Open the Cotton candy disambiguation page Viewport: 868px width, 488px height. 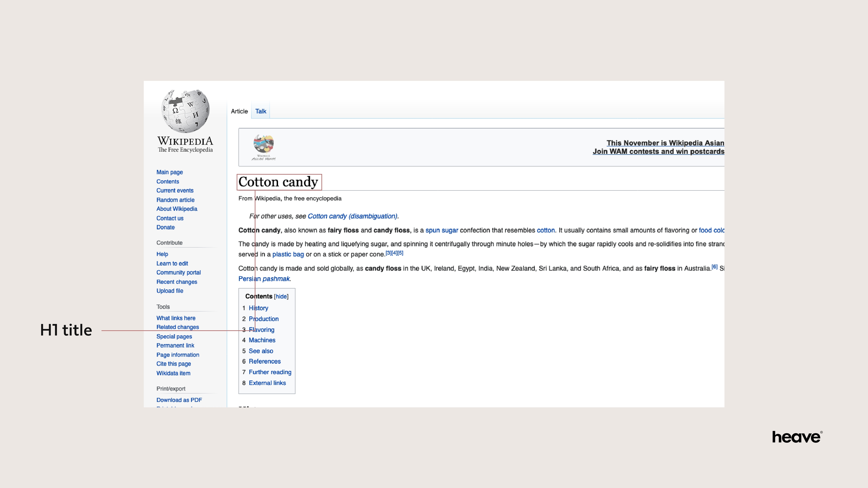(352, 216)
